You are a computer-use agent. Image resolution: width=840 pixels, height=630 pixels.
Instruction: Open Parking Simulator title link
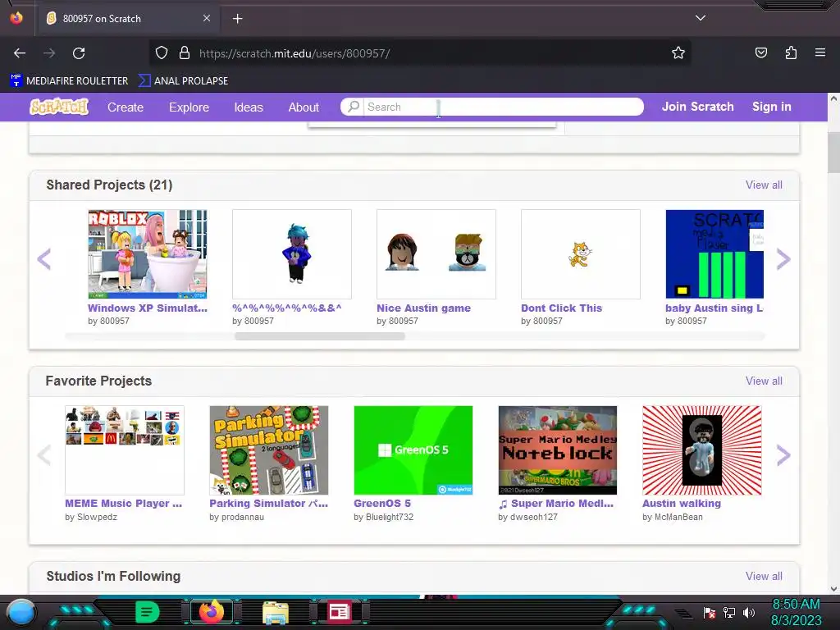click(x=268, y=504)
